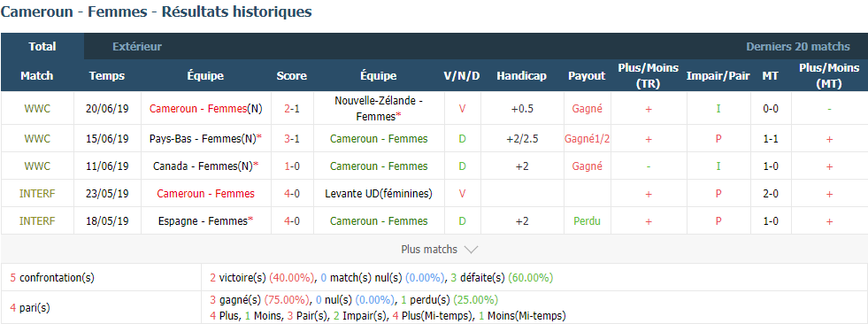Click the Payout column header
The width and height of the screenshot is (868, 324).
(x=587, y=76)
